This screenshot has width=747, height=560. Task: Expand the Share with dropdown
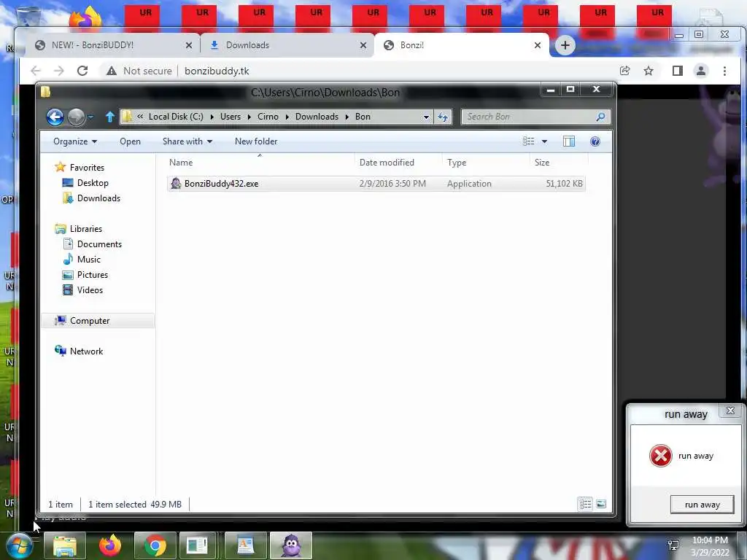click(x=187, y=141)
